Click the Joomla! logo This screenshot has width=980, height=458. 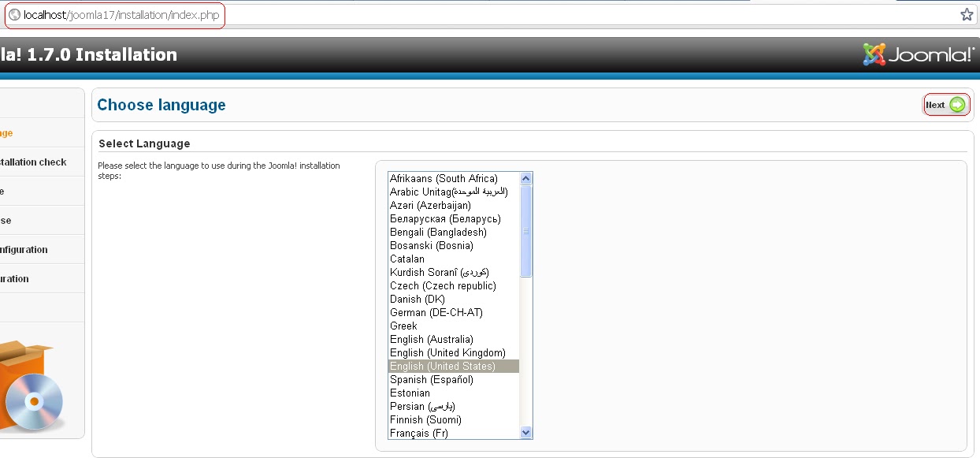(919, 54)
